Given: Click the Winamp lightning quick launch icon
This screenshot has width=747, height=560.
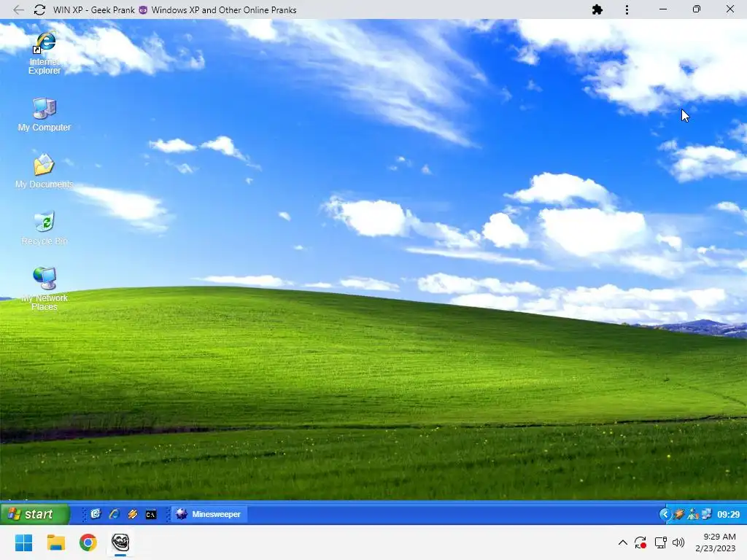Looking at the screenshot, I should click(x=133, y=514).
